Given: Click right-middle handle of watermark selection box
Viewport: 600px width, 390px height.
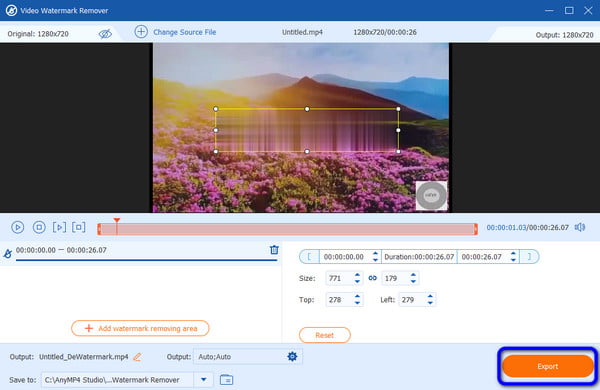Looking at the screenshot, I should click(398, 130).
